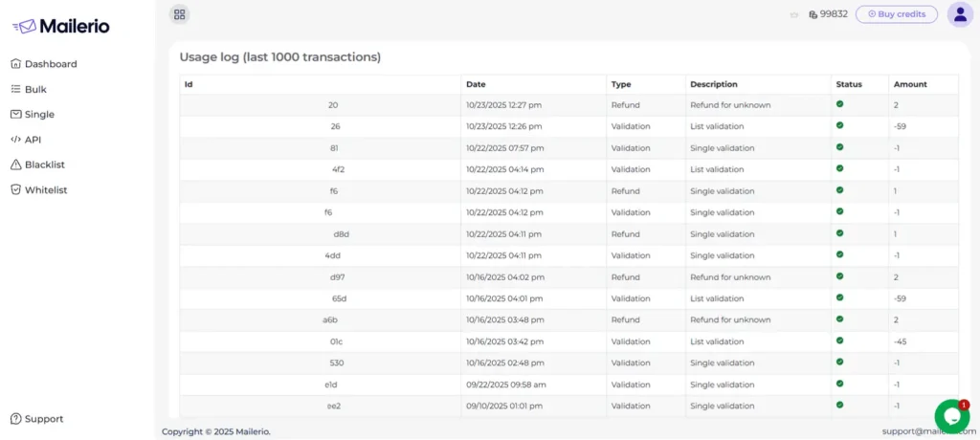Navigate to the API section
The width and height of the screenshot is (980, 440).
click(26, 140)
